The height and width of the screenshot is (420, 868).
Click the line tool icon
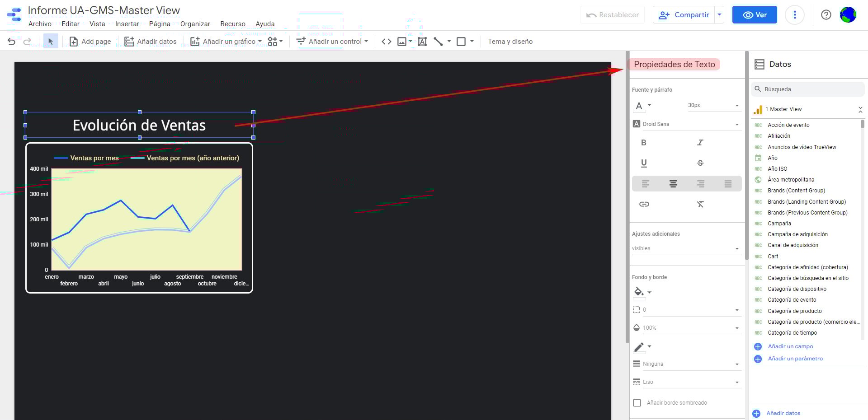coord(438,42)
